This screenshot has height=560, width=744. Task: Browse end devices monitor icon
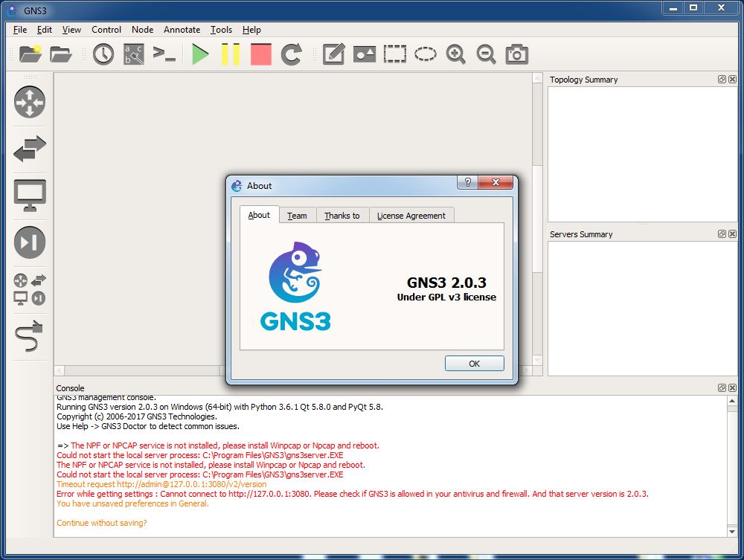(x=30, y=196)
